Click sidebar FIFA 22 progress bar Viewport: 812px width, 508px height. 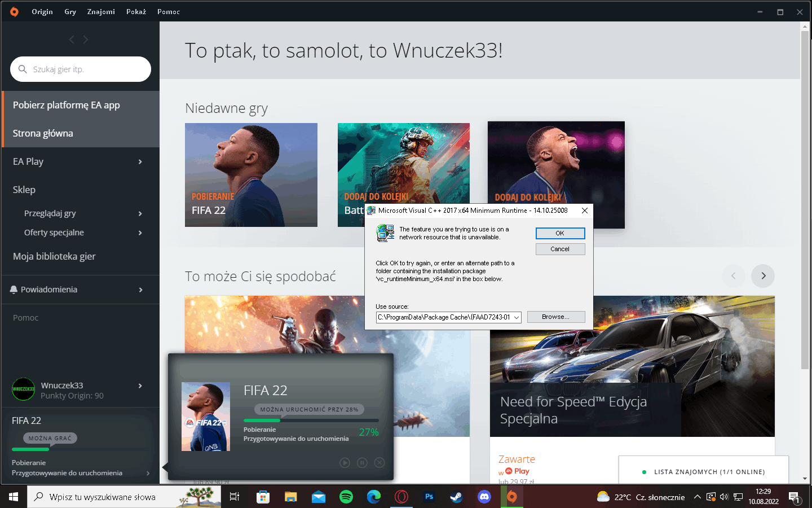80,449
